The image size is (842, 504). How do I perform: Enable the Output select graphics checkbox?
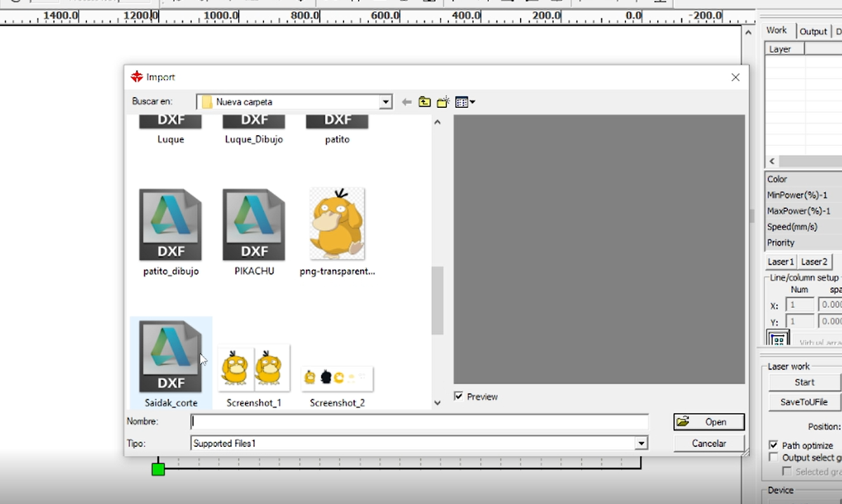(x=773, y=458)
